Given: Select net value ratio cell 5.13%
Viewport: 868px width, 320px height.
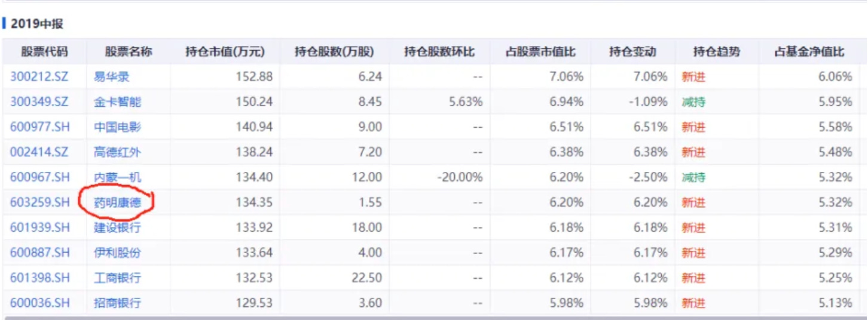Looking at the screenshot, I should coord(836,303).
